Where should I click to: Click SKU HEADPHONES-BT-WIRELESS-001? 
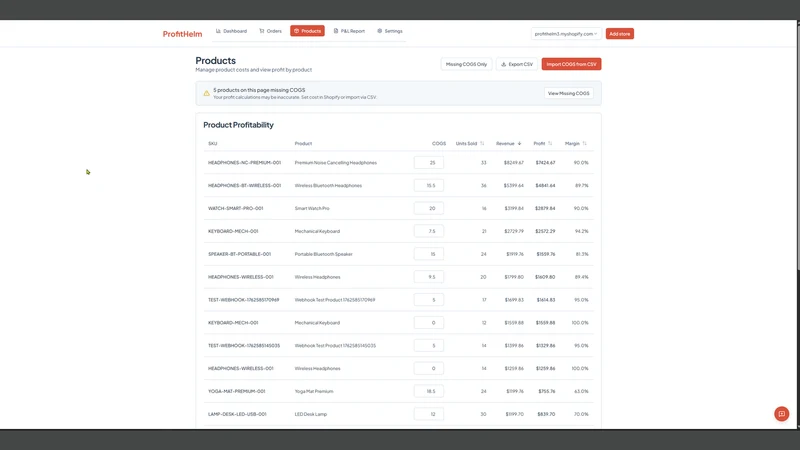click(244, 186)
